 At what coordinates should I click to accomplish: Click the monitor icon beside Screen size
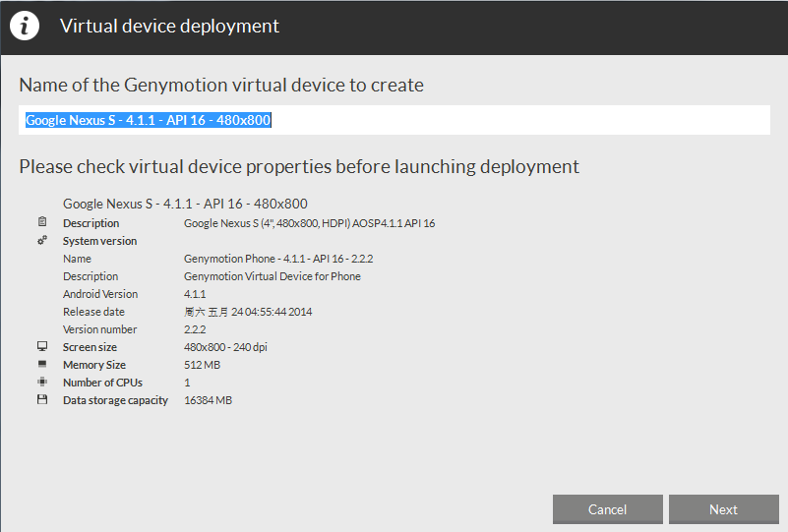click(42, 346)
